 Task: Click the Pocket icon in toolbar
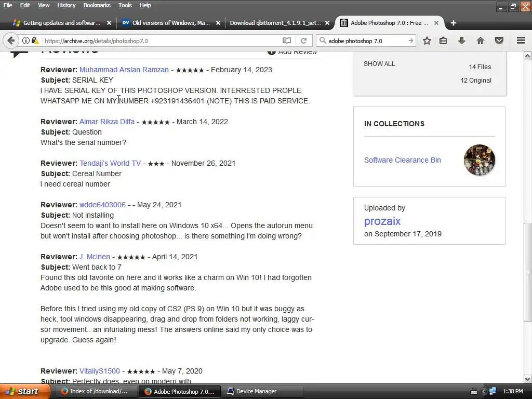point(499,41)
